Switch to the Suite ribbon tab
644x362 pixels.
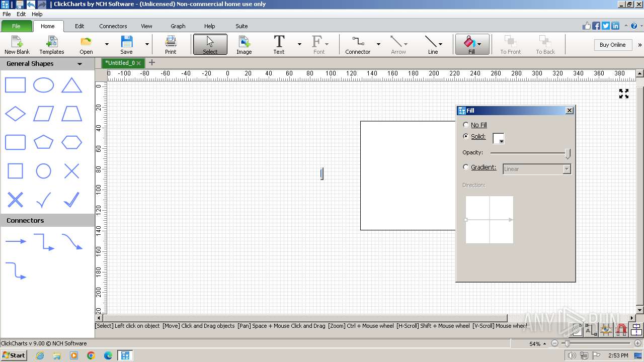[242, 26]
